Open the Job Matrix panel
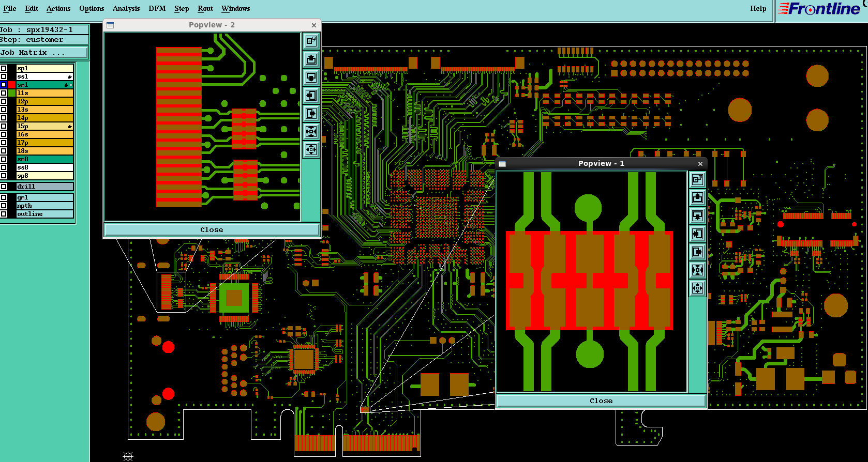Viewport: 868px width, 462px height. 44,53
